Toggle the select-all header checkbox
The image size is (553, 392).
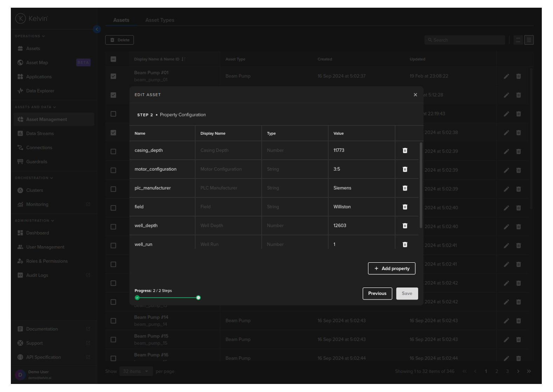point(113,59)
